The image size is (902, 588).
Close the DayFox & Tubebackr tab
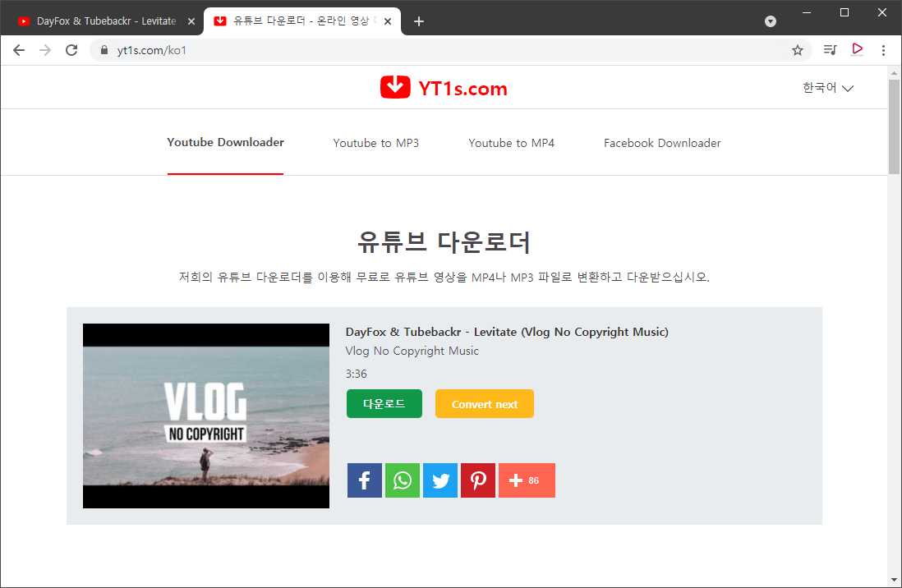pyautogui.click(x=191, y=21)
